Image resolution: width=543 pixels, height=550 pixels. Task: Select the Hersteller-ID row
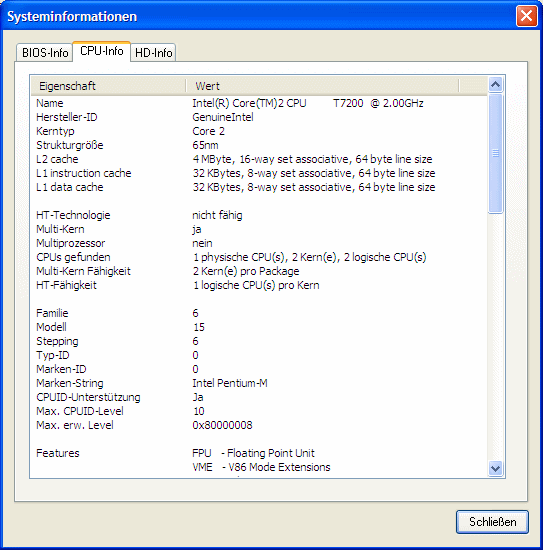[x=259, y=117]
